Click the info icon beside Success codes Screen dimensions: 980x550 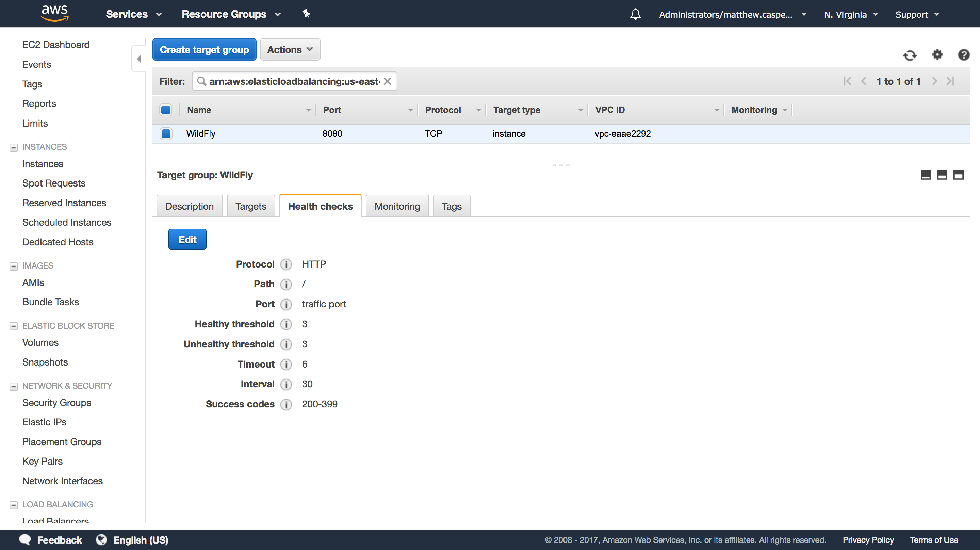(x=286, y=405)
